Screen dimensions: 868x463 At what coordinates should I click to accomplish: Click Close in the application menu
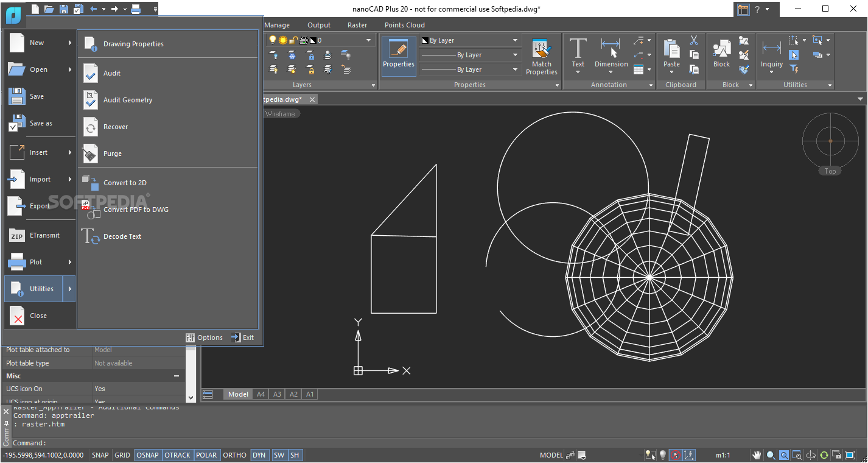click(x=40, y=316)
